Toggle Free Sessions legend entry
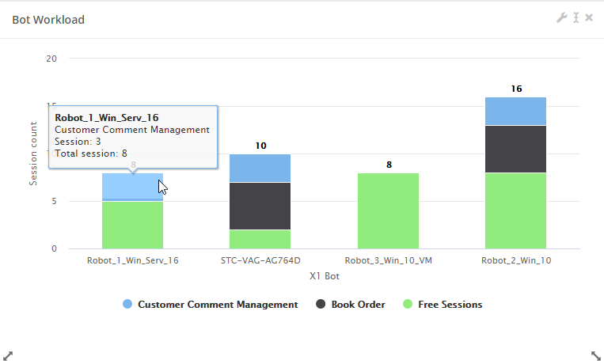This screenshot has width=604, height=364. coord(443,305)
